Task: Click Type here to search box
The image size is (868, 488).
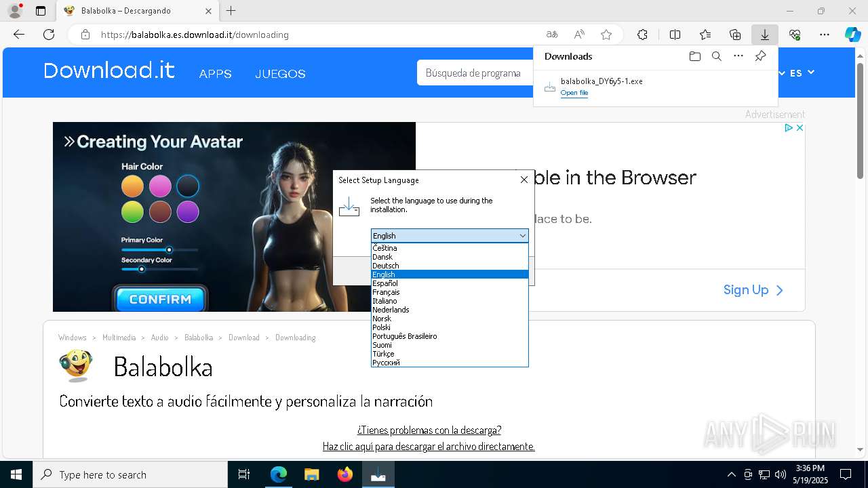Action: (130, 474)
